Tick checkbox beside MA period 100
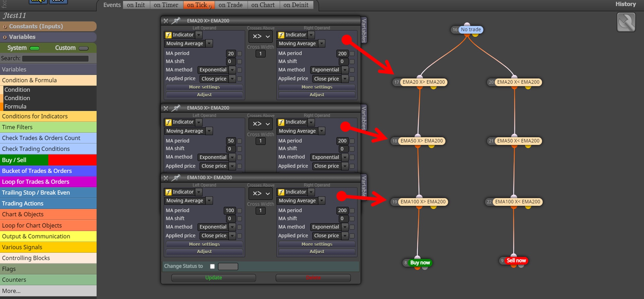Image resolution: width=644 pixels, height=299 pixels. 239,211
